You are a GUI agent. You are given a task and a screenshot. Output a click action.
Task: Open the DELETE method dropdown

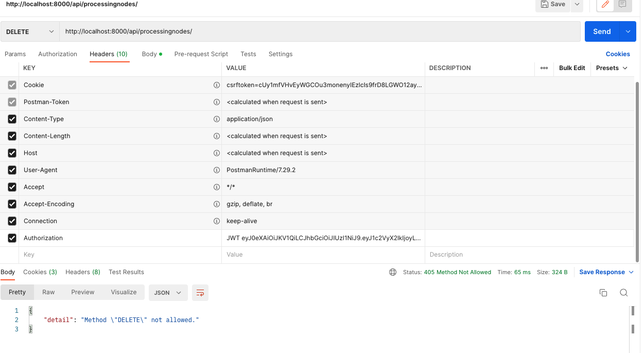tap(29, 31)
